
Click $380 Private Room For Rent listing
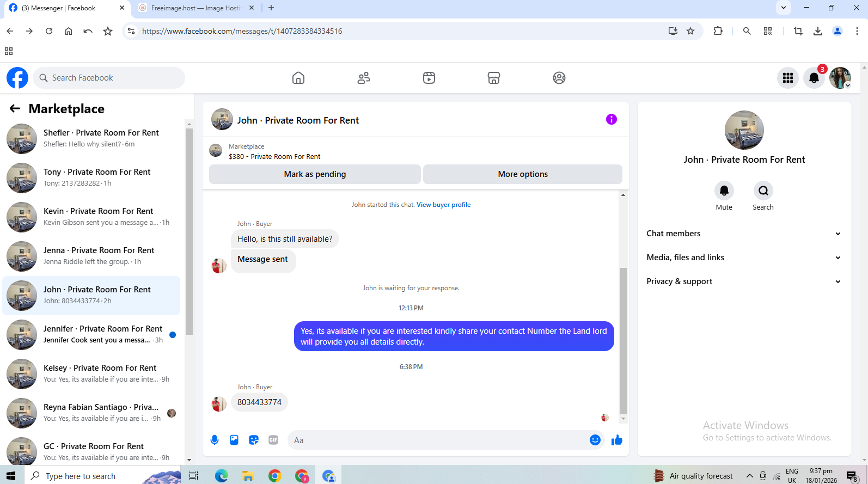click(x=274, y=156)
